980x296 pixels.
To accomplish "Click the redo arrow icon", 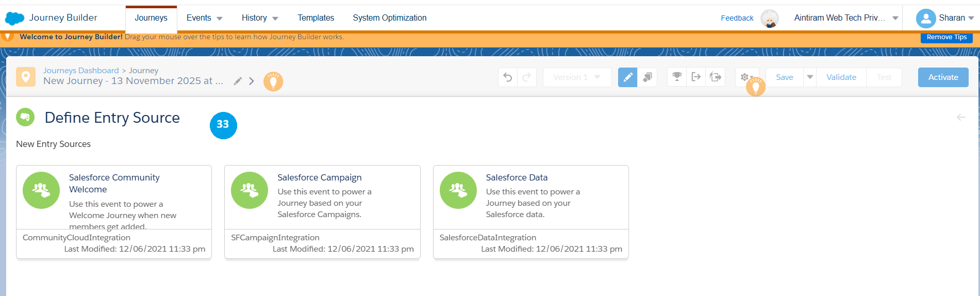I will (527, 77).
